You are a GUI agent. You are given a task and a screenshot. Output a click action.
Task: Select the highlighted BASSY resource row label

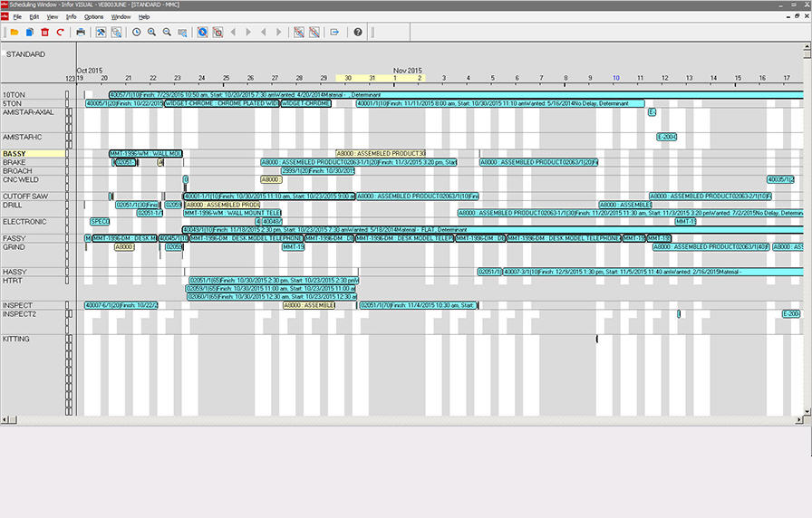point(34,154)
